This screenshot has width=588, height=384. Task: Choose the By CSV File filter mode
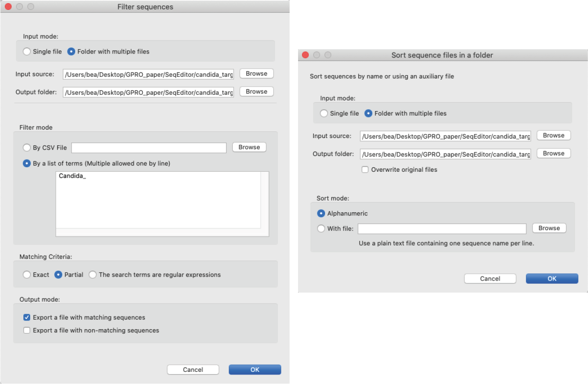click(x=27, y=147)
